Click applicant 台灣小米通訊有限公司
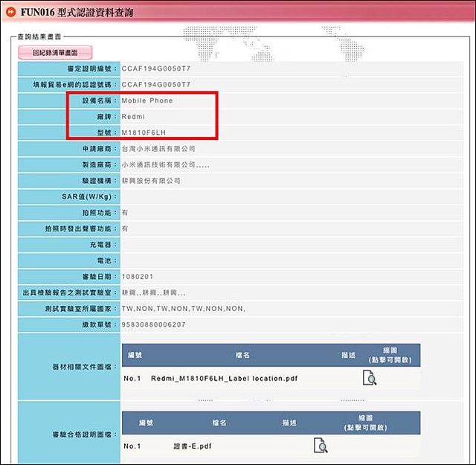Viewport: 476px width, 465px height. [x=164, y=149]
